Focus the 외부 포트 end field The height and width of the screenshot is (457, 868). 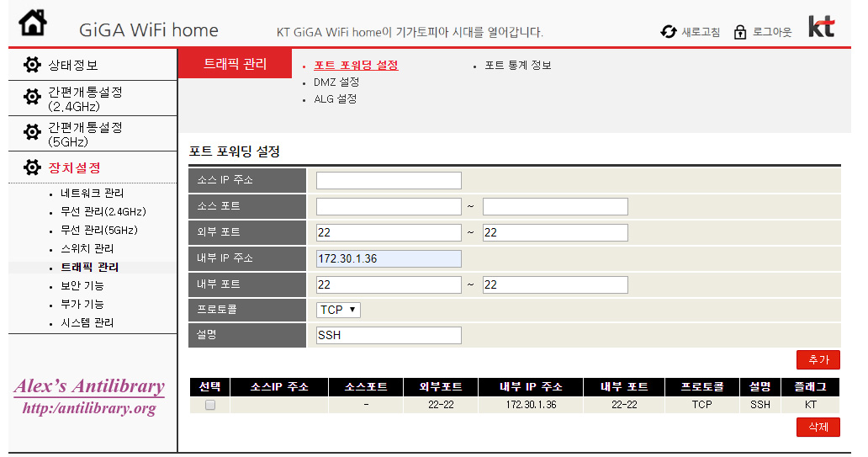coord(555,232)
